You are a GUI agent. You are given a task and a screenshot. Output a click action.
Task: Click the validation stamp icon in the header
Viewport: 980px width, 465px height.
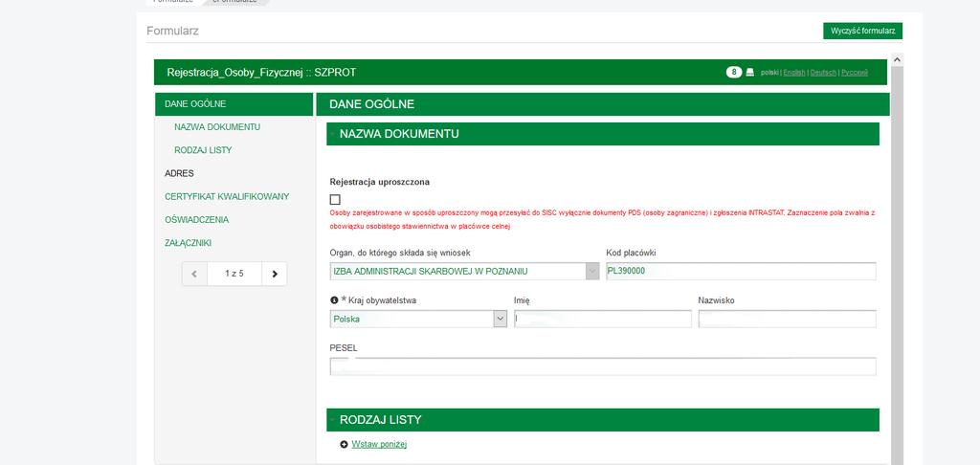point(750,72)
